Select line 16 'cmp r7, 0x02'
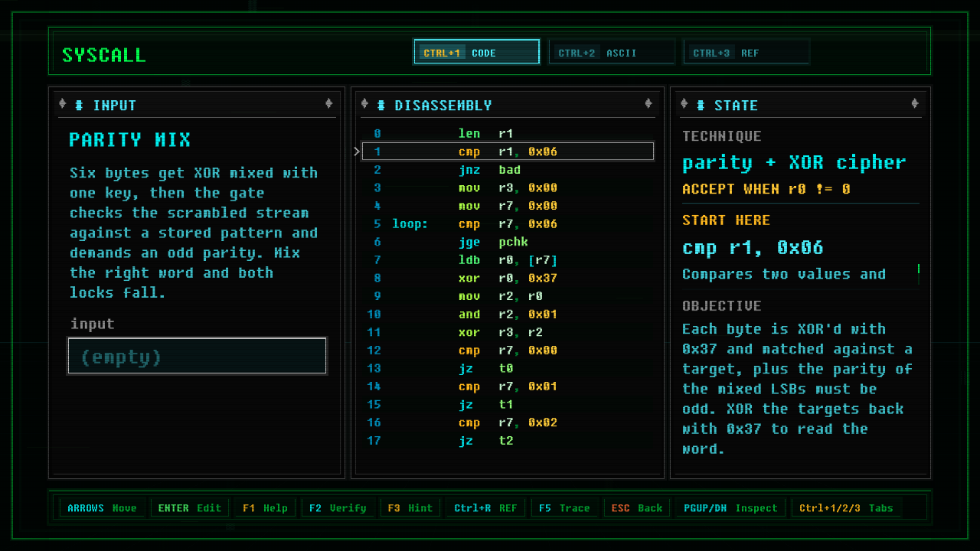Screen dimensions: 980x551 (508, 423)
